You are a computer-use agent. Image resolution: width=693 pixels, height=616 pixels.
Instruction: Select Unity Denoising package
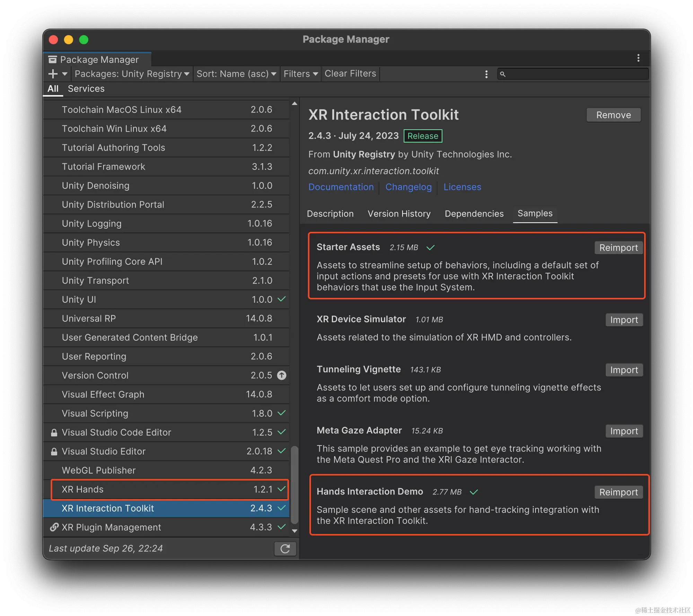tap(166, 186)
